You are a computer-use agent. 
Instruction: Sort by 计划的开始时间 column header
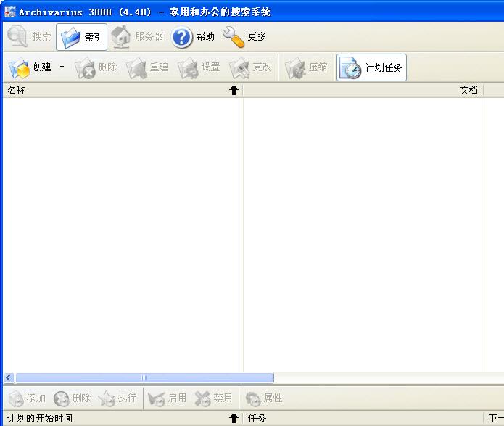(116, 418)
